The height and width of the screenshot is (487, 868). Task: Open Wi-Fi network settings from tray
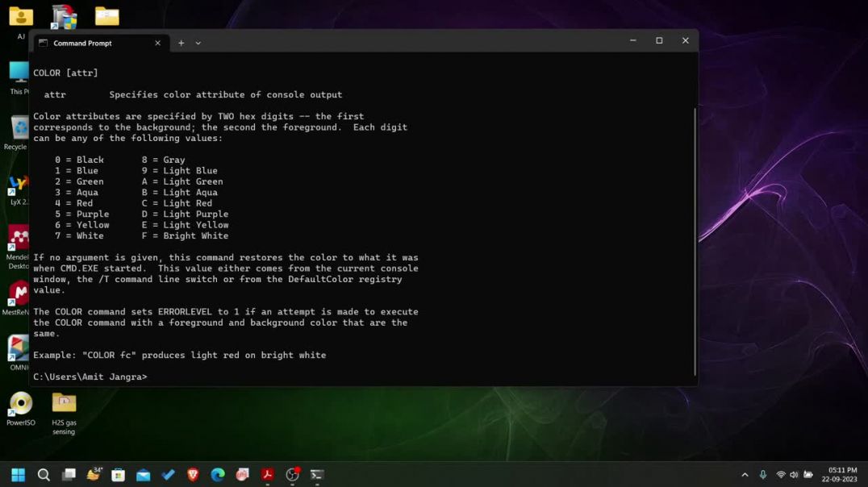click(x=781, y=475)
